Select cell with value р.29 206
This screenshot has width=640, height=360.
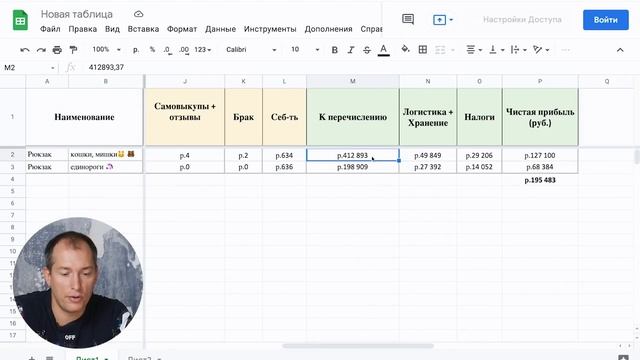tap(479, 155)
